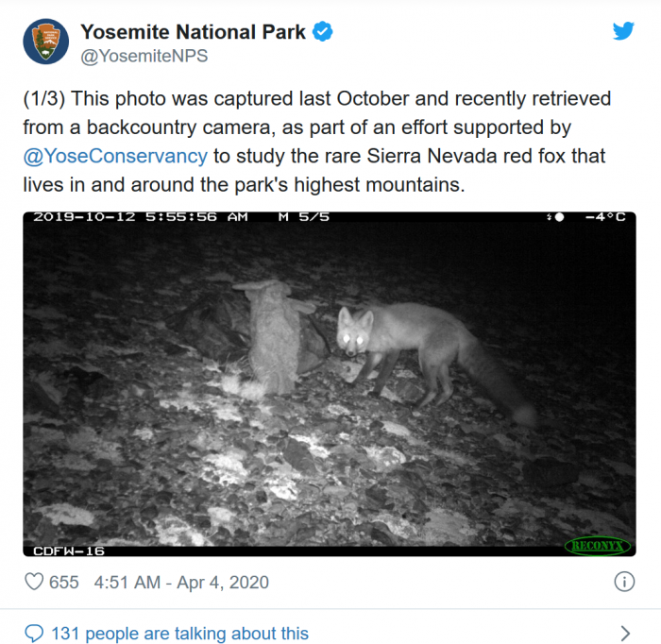This screenshot has height=644, width=661.
Task: Open the Yosemite National Park profile name
Action: coord(193,32)
